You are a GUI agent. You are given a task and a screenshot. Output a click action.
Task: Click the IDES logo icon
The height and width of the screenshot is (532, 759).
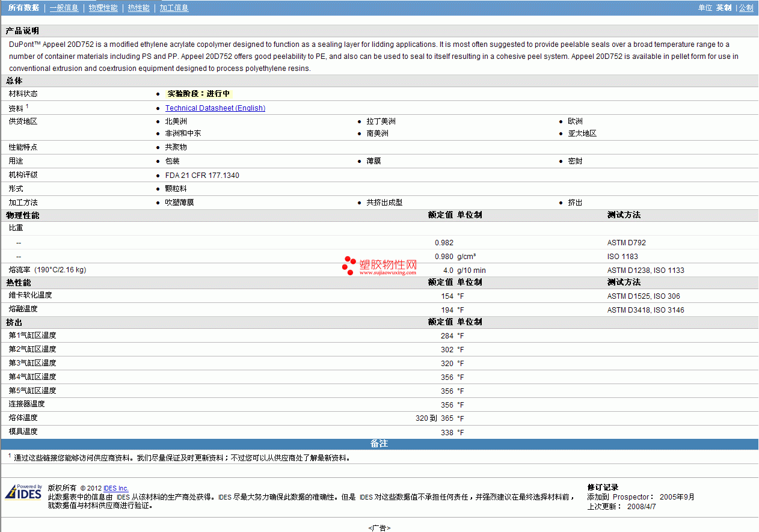pos(23,492)
